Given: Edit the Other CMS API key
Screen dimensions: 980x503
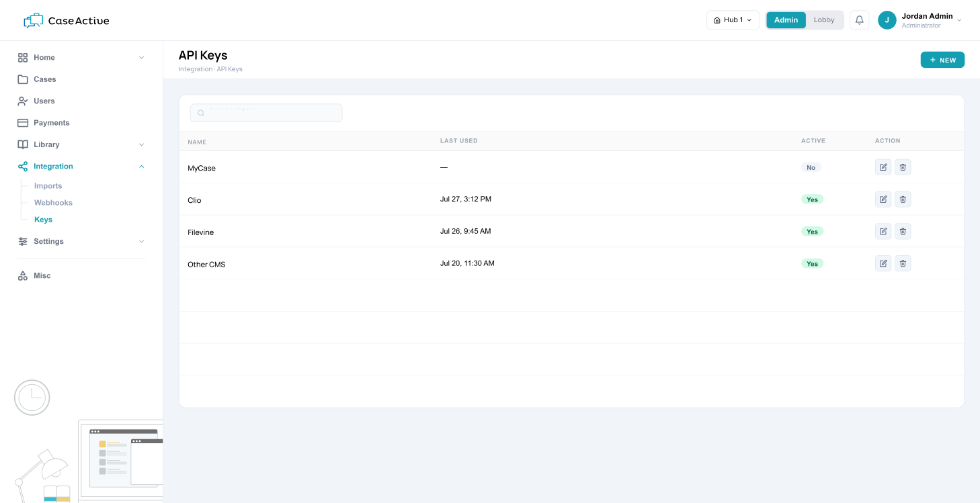Looking at the screenshot, I should click(883, 264).
